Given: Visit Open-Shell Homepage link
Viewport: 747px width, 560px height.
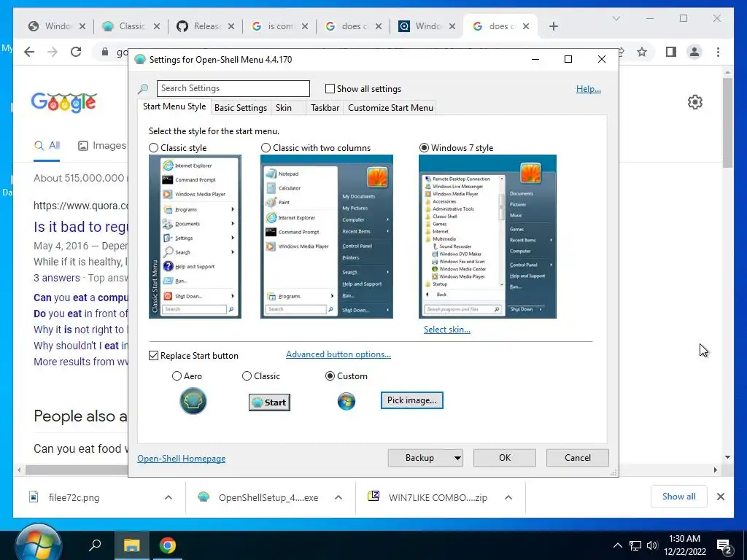Looking at the screenshot, I should pyautogui.click(x=181, y=459).
